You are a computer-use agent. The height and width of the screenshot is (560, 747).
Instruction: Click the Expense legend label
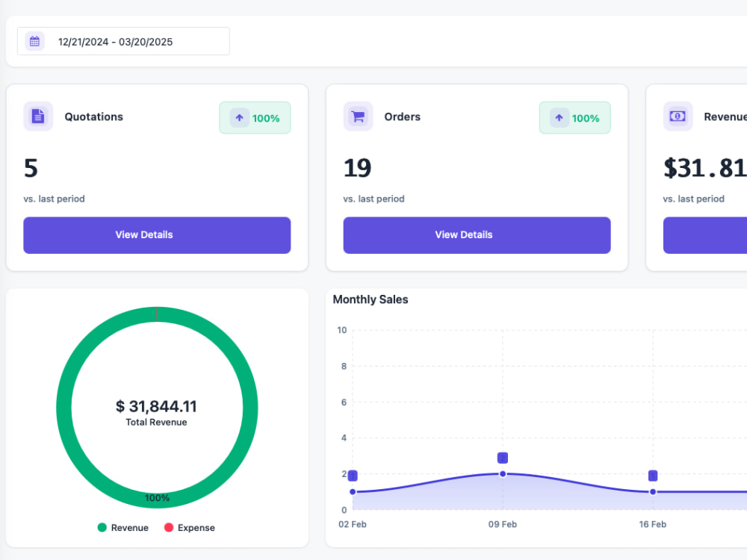point(196,528)
